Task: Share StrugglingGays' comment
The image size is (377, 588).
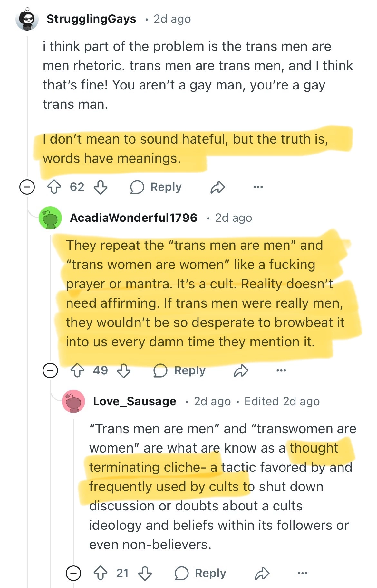Action: tap(217, 187)
